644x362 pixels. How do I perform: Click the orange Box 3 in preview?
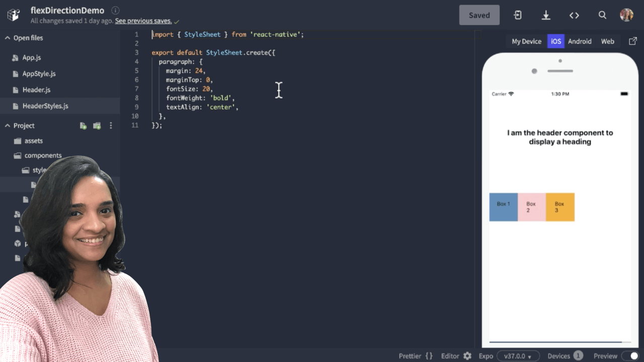pyautogui.click(x=560, y=207)
